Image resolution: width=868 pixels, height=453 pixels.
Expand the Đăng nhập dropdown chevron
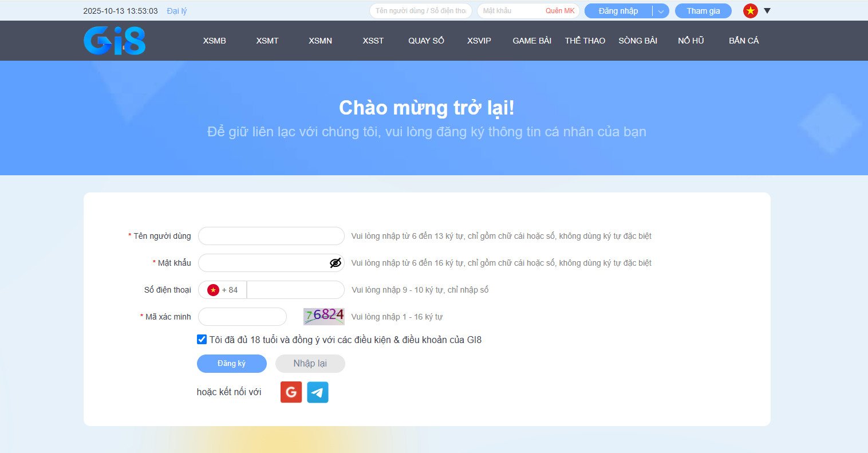pos(661,11)
